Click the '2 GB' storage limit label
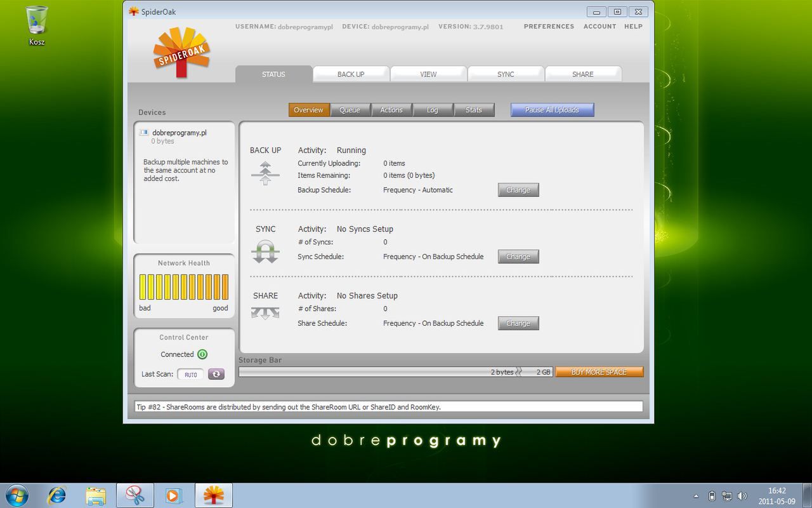 pyautogui.click(x=544, y=372)
